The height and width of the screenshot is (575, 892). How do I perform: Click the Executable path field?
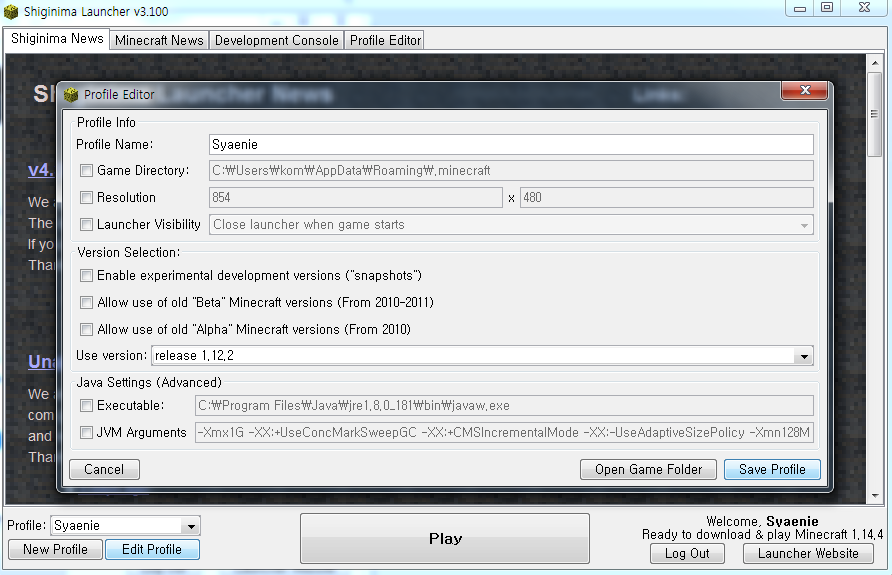tap(504, 406)
